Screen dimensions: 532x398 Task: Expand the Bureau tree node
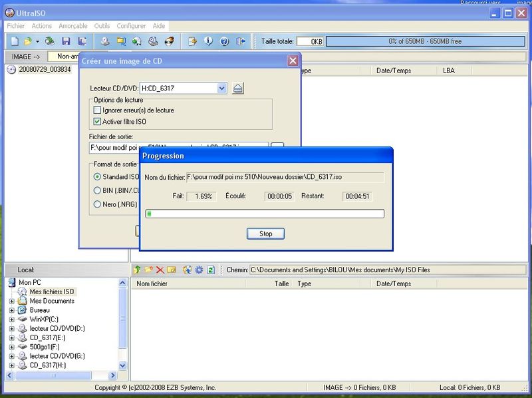coord(11,310)
